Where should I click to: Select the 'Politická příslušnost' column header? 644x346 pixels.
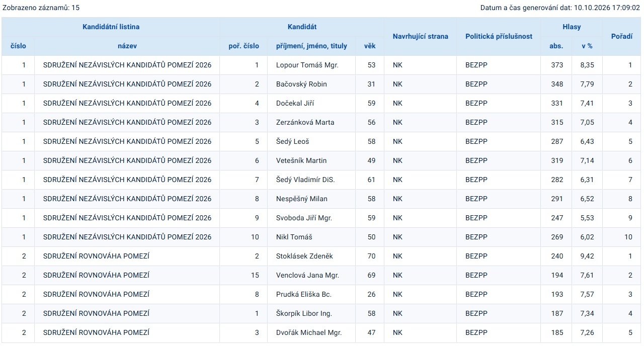tap(499, 36)
